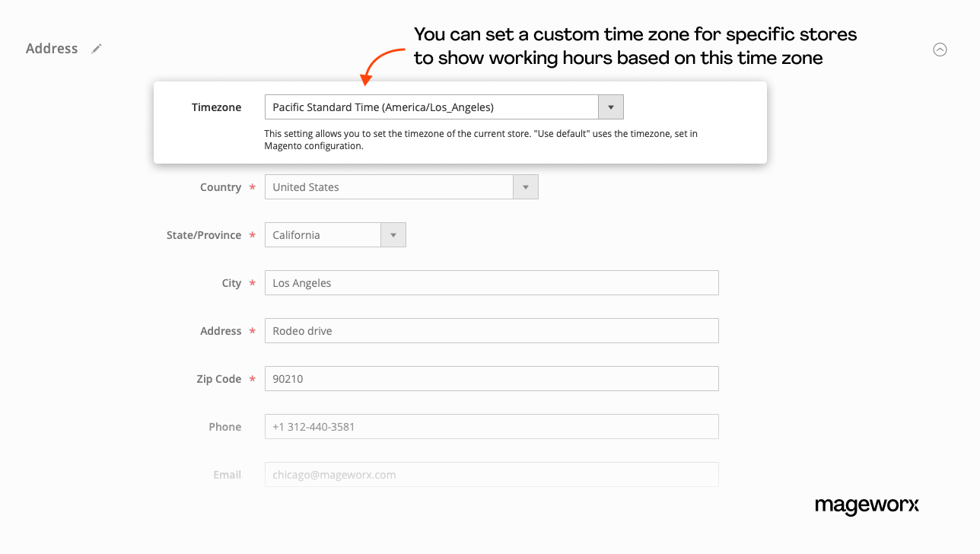Click the California state select field

tap(323, 235)
